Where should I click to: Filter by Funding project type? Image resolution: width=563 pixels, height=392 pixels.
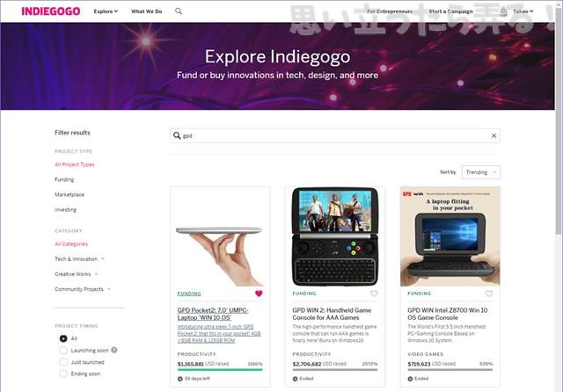coord(64,179)
